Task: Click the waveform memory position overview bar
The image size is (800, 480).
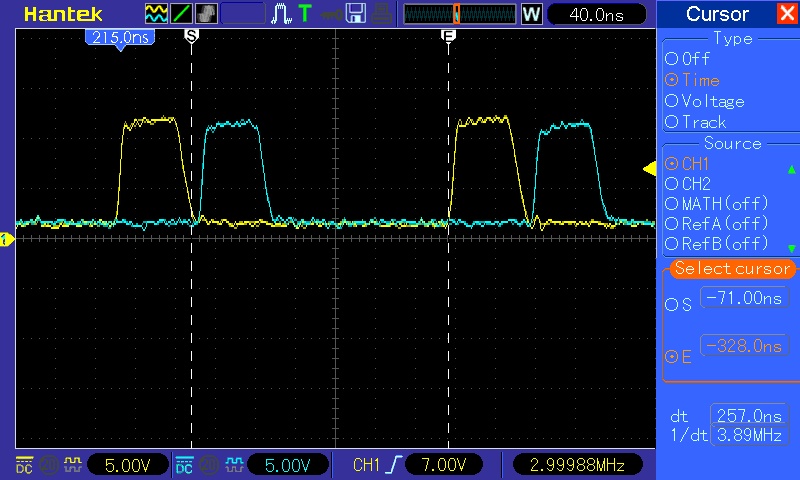Action: [x=460, y=14]
